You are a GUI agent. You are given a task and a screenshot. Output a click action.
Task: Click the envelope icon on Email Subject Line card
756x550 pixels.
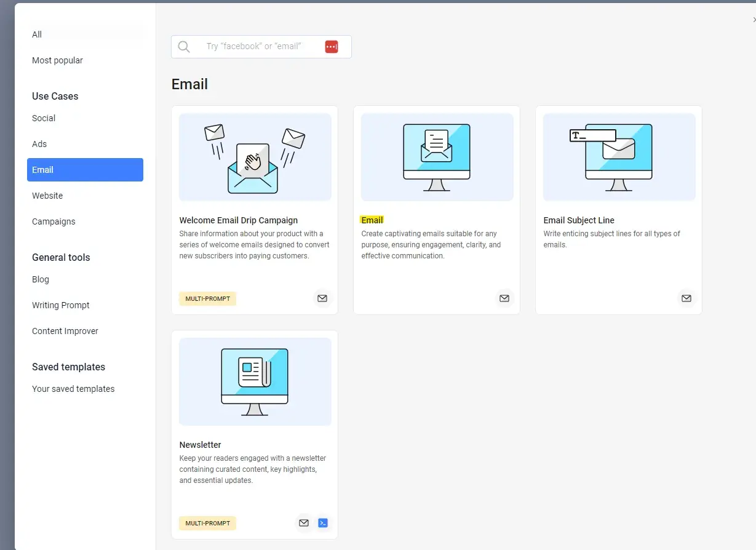(x=686, y=298)
